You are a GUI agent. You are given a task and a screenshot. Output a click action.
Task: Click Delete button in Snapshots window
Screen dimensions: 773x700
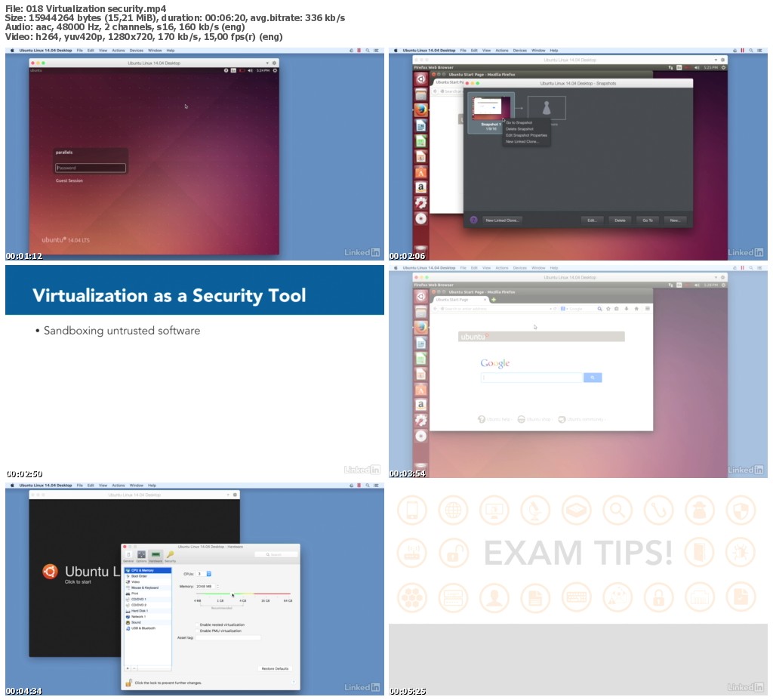pyautogui.click(x=620, y=220)
